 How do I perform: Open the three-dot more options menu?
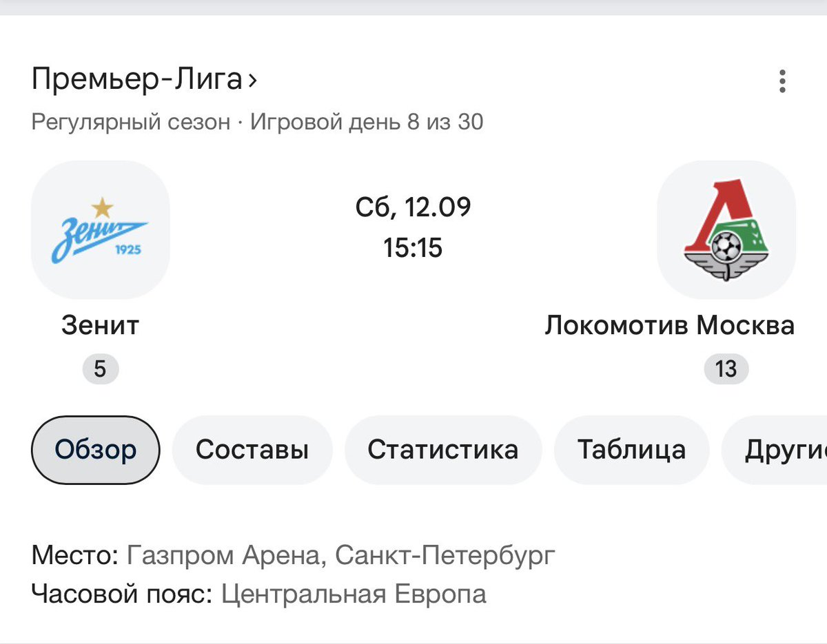click(782, 81)
